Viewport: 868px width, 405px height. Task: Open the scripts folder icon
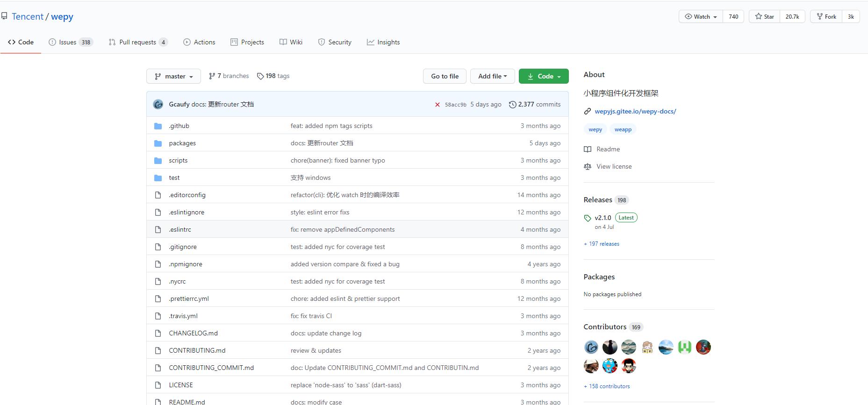pos(158,161)
